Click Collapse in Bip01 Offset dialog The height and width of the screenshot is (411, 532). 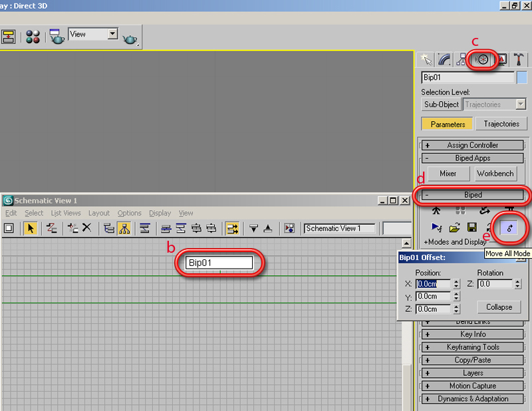click(x=499, y=307)
